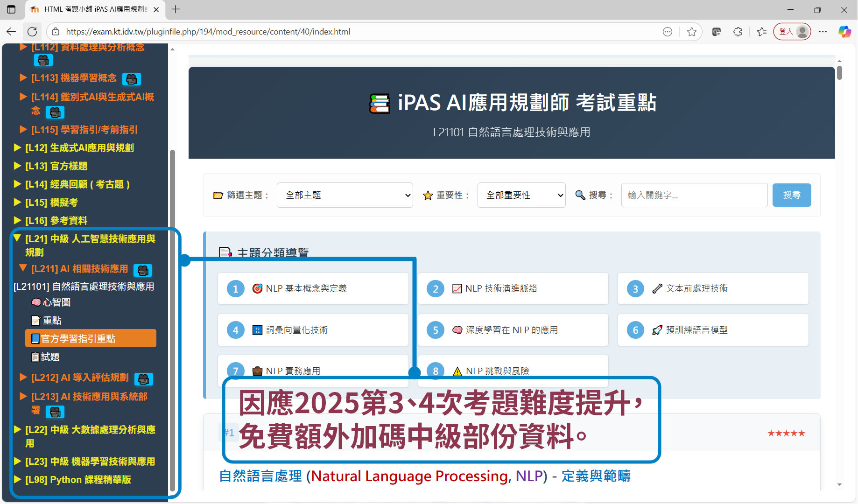Select 官方學習指引重點 in the sidebar
Viewport: 858px width, 504px height.
coord(91,338)
